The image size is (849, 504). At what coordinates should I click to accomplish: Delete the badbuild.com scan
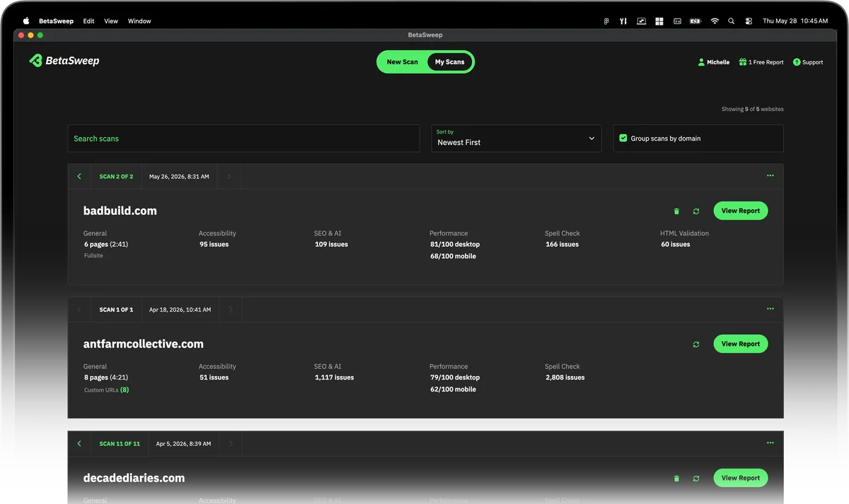pyautogui.click(x=676, y=211)
